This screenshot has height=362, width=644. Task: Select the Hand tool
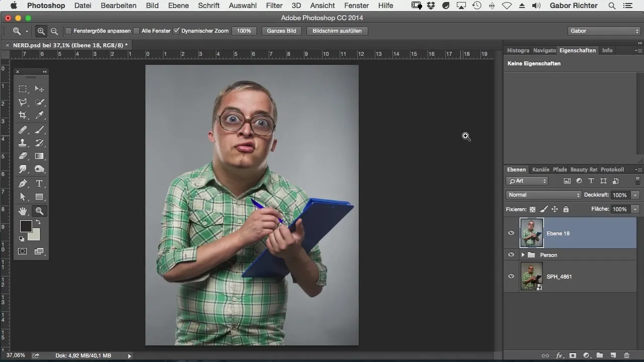point(23,211)
